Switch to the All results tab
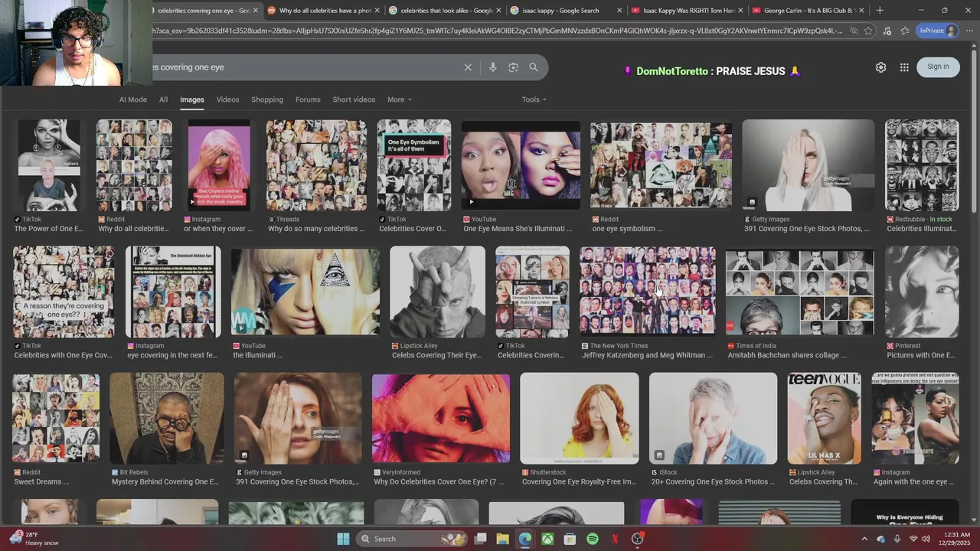This screenshot has height=551, width=980. click(163, 99)
